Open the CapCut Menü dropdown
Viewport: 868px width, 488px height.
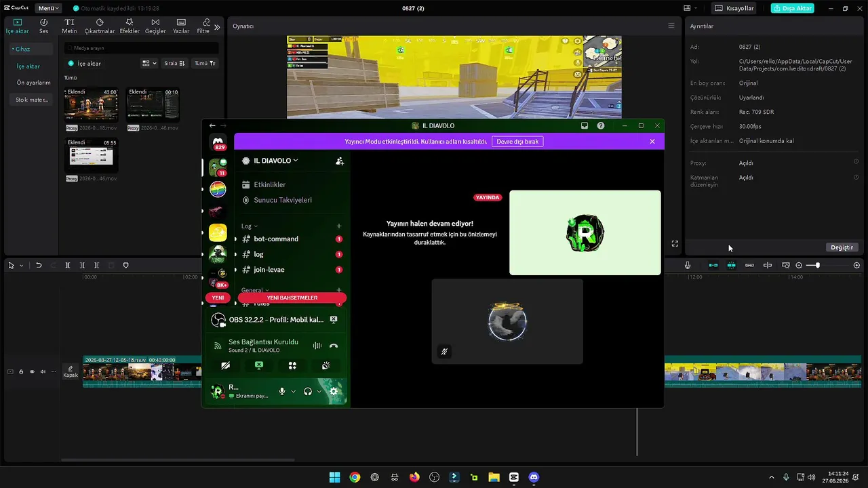click(48, 8)
